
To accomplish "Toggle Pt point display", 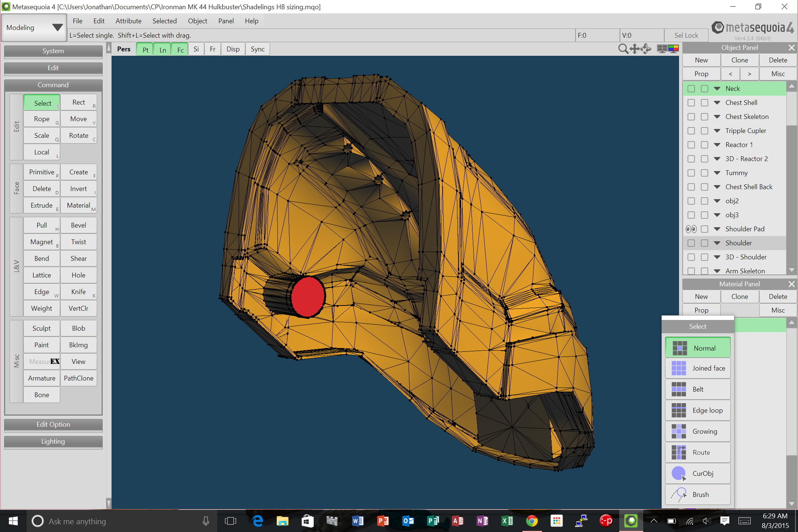I will (x=145, y=49).
